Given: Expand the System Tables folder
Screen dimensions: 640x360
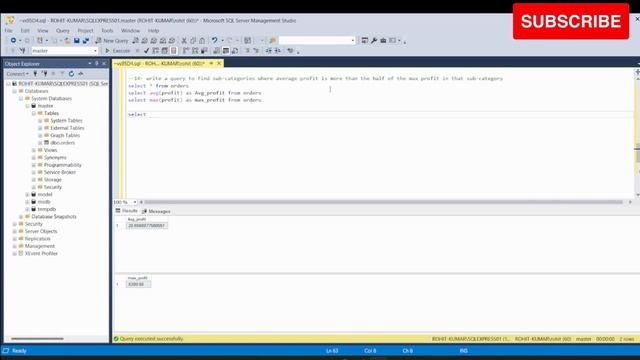Looking at the screenshot, I should coord(40,120).
